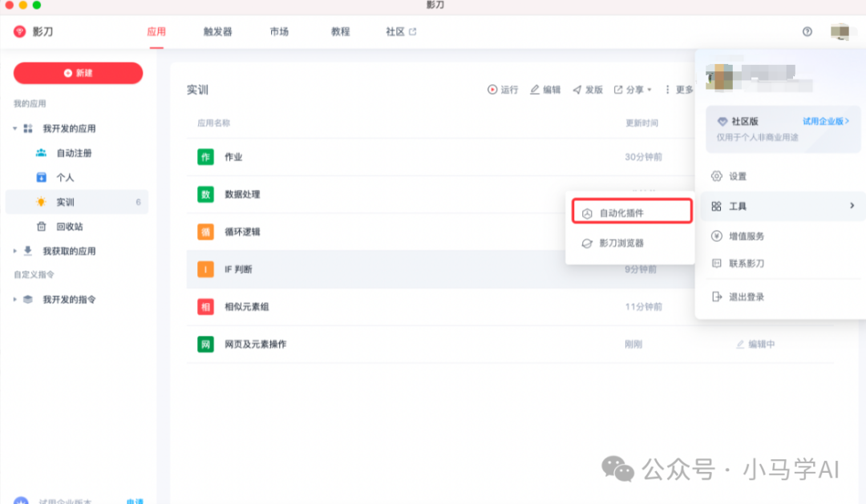Image resolution: width=866 pixels, height=504 pixels.
Task: Switch to the 触发器 tab
Action: [217, 31]
